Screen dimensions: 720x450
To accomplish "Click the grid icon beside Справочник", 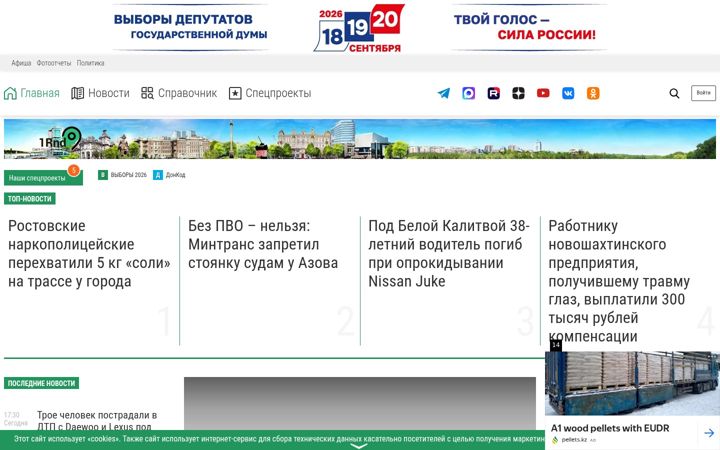I will [147, 93].
